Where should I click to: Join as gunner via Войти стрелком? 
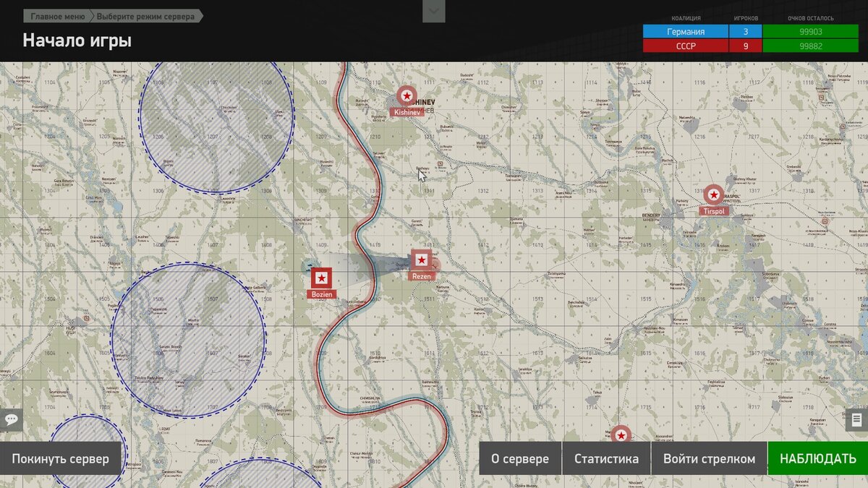point(709,459)
